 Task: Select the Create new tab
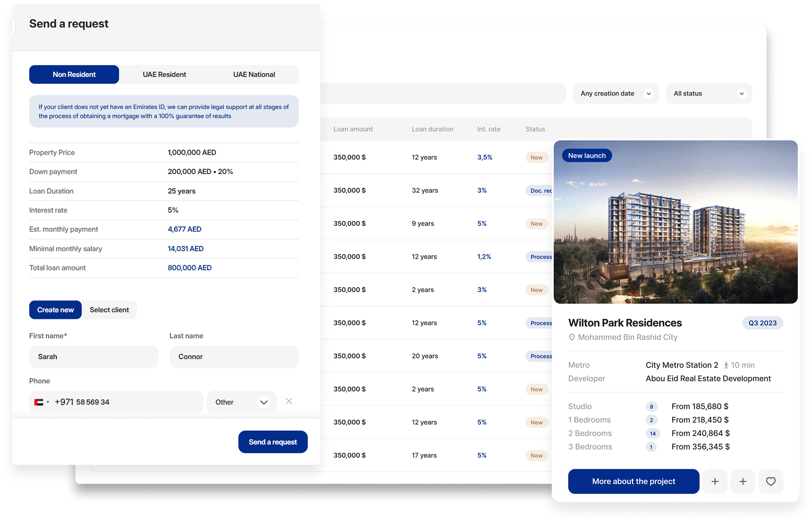click(55, 310)
